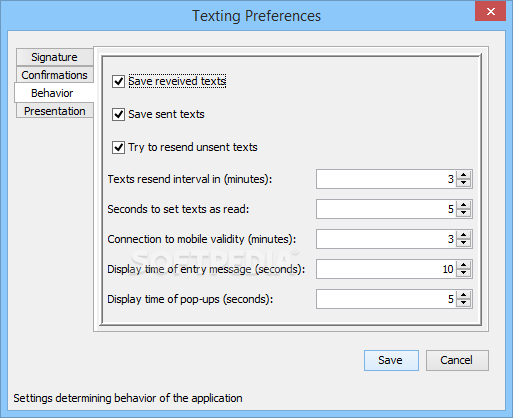The image size is (513, 418).
Task: Increase seconds to set texts as read
Action: (x=463, y=205)
